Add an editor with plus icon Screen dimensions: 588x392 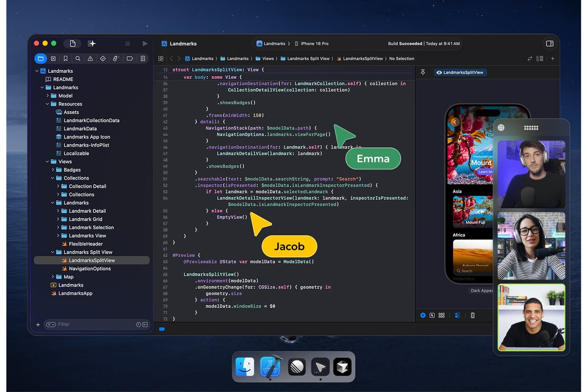click(553, 58)
